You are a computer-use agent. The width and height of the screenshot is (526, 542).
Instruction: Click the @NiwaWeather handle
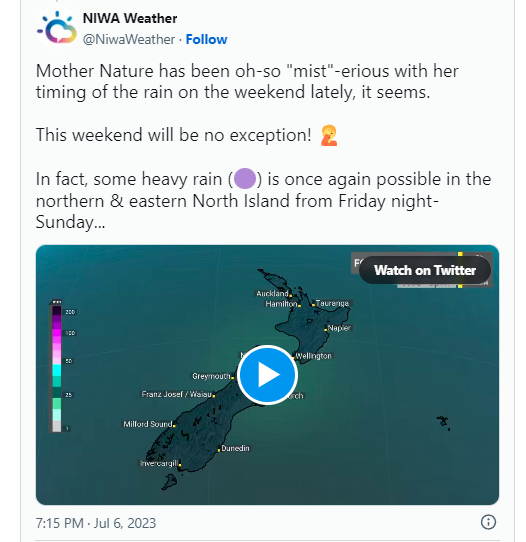click(x=129, y=39)
